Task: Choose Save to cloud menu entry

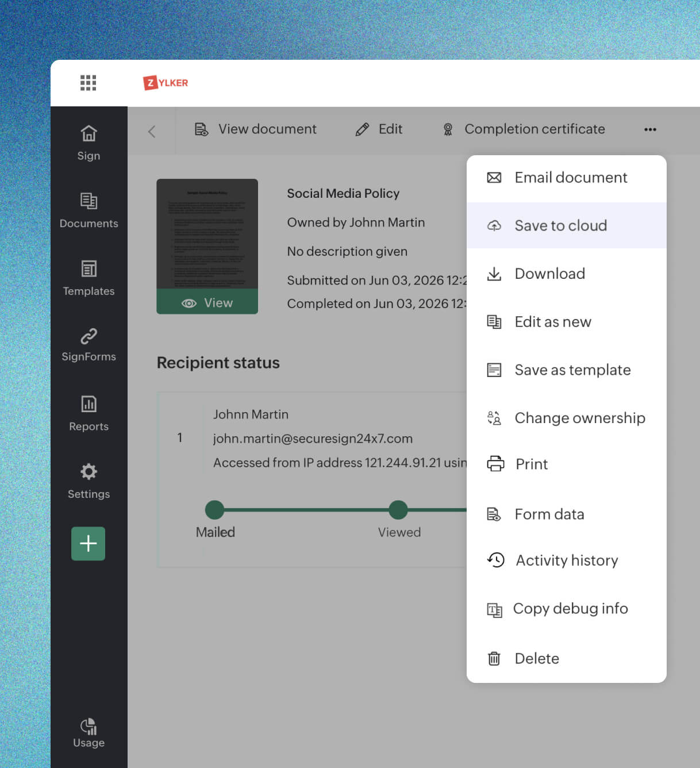Action: 567,225
